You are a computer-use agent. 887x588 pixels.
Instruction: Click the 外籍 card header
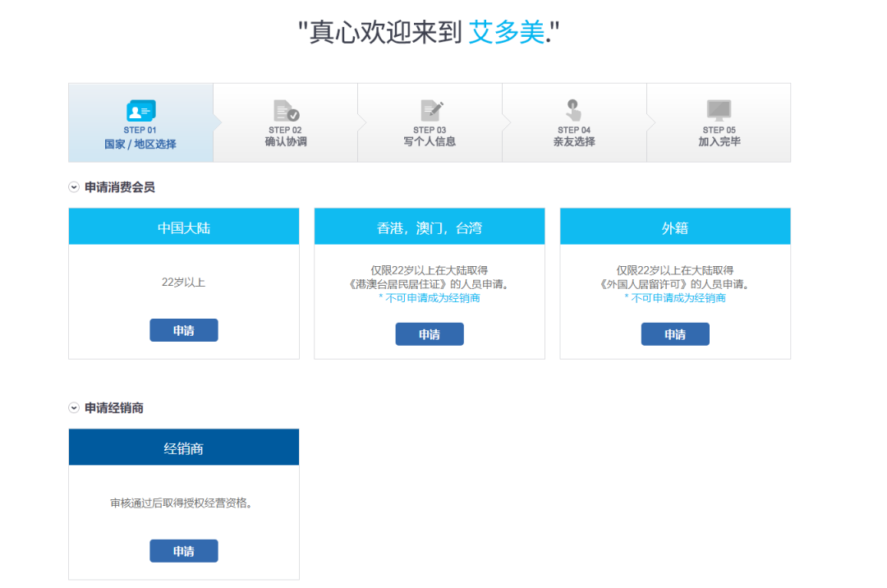675,226
